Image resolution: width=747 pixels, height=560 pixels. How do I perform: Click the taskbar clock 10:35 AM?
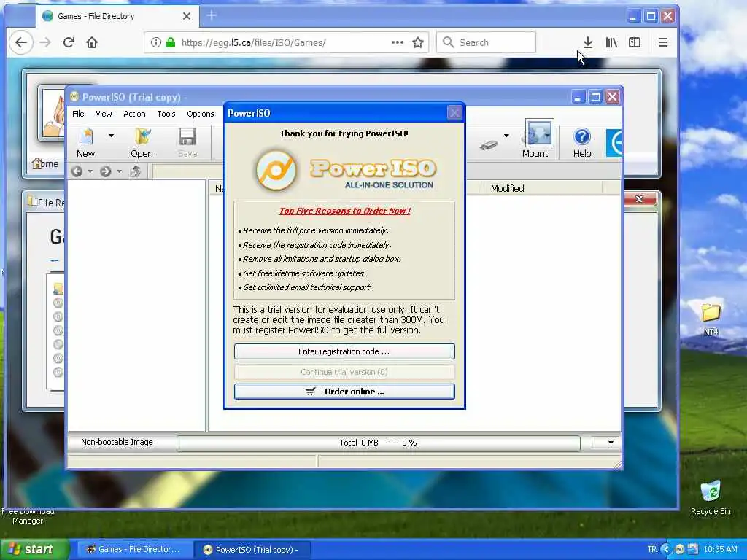click(720, 550)
